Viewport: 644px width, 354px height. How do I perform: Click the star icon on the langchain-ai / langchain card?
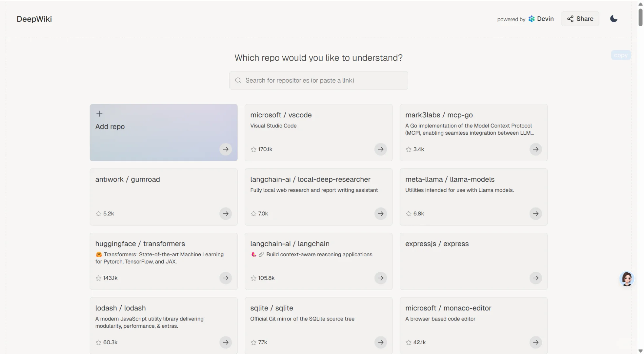point(253,278)
